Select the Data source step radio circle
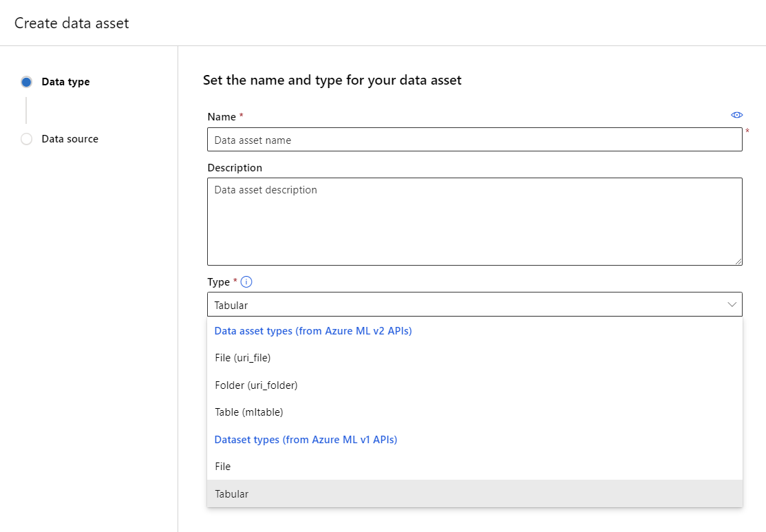Viewport: 766px width, 532px height. 26,138
